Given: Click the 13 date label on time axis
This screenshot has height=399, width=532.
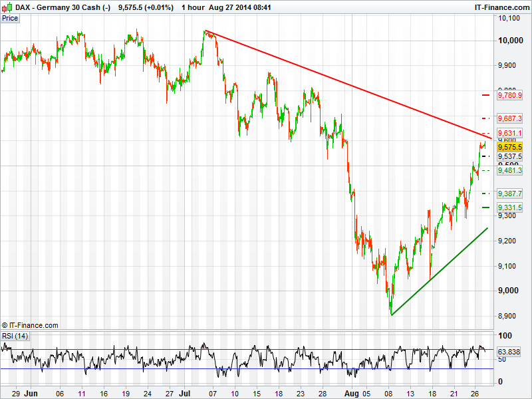Looking at the screenshot, I should [410, 394].
